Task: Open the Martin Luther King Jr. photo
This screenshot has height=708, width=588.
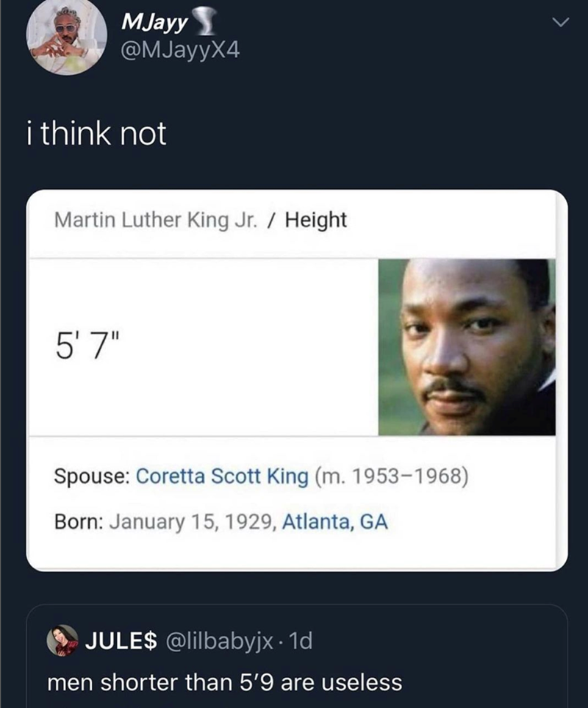Action: (x=467, y=347)
